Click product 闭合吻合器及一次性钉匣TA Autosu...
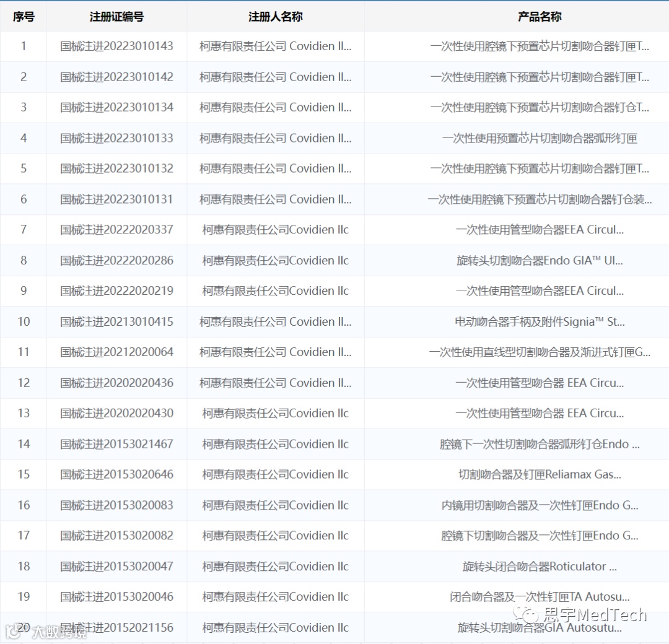This screenshot has height=644, width=669. pyautogui.click(x=540, y=596)
